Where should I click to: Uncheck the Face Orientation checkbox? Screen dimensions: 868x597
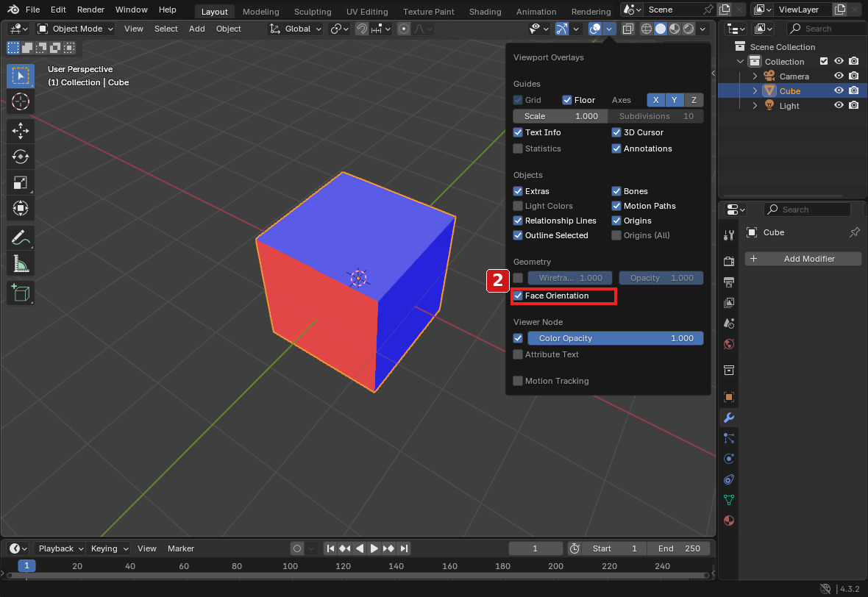[x=518, y=296]
